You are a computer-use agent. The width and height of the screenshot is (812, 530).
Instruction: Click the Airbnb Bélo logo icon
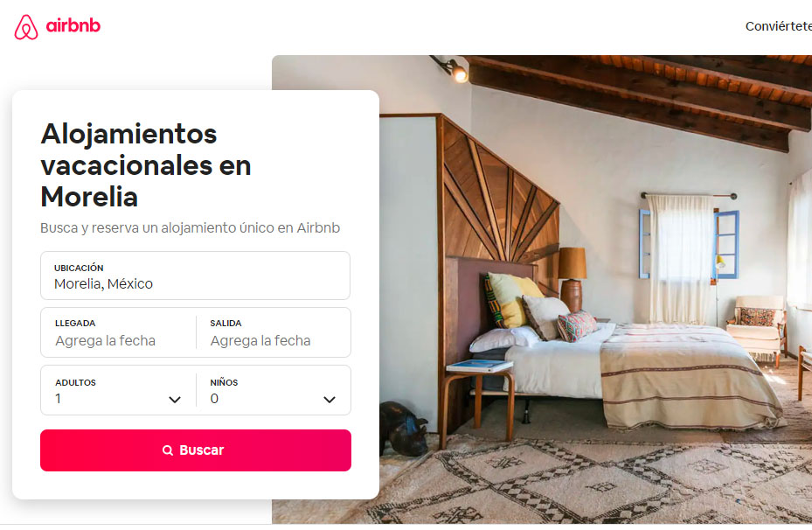tap(26, 27)
